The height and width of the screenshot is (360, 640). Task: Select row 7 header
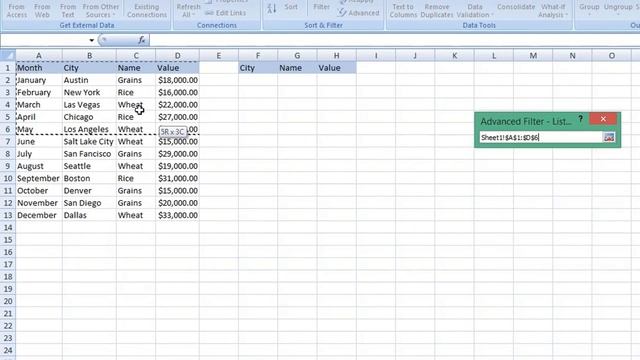(x=8, y=142)
